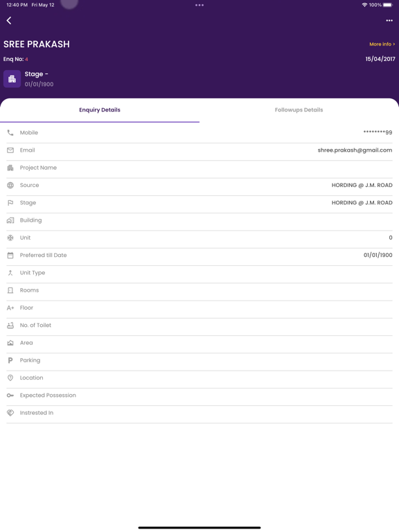Tap the No. of Toilet label

[x=35, y=326]
